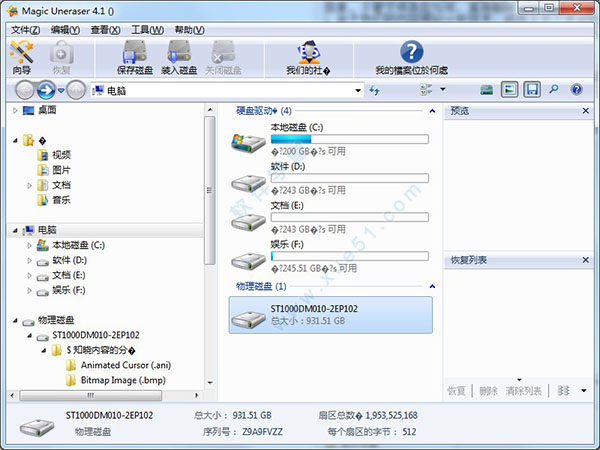Click the view mode list icon

tap(426, 90)
